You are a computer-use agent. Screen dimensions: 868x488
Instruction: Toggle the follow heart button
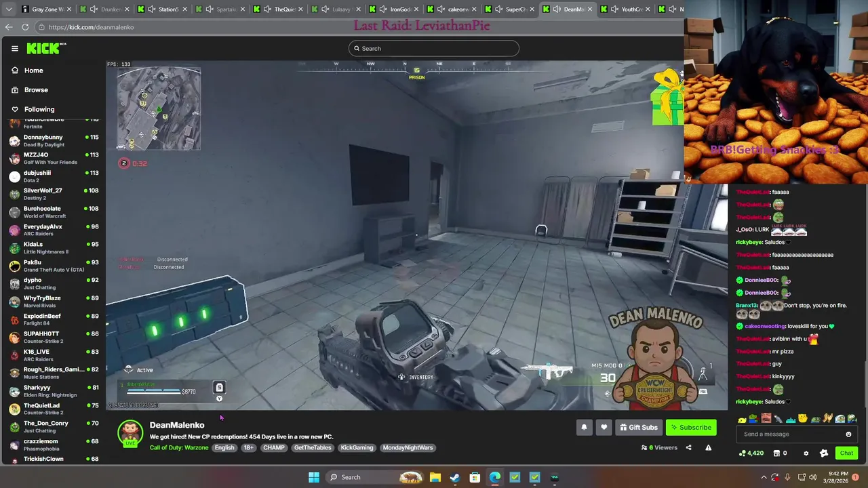pos(604,427)
